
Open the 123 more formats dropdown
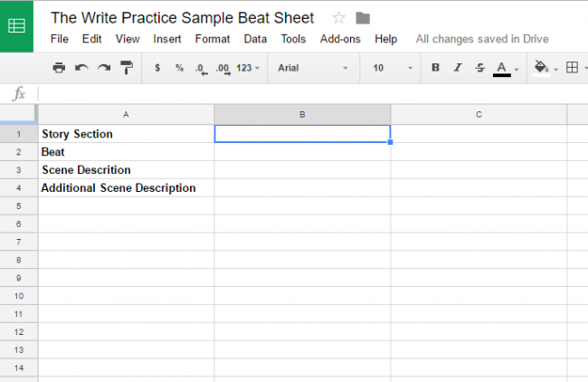coord(248,68)
